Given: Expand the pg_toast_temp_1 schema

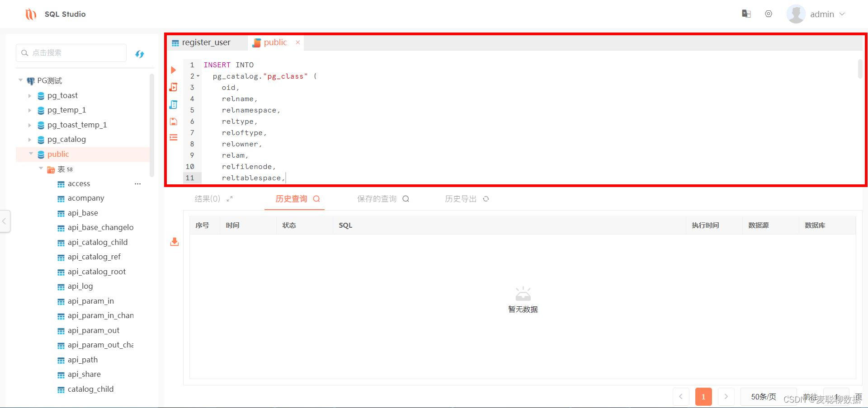Looking at the screenshot, I should (x=30, y=125).
